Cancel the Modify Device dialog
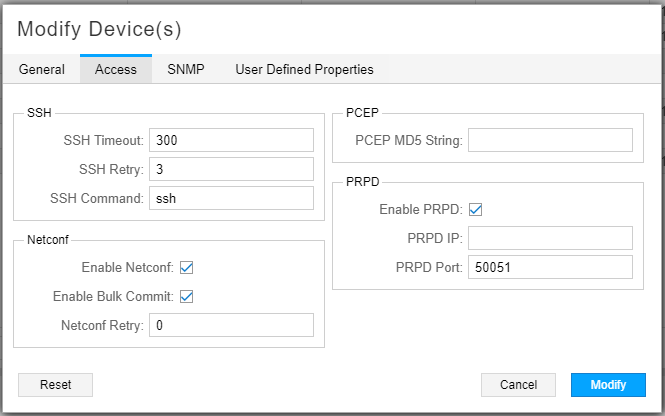 (518, 385)
